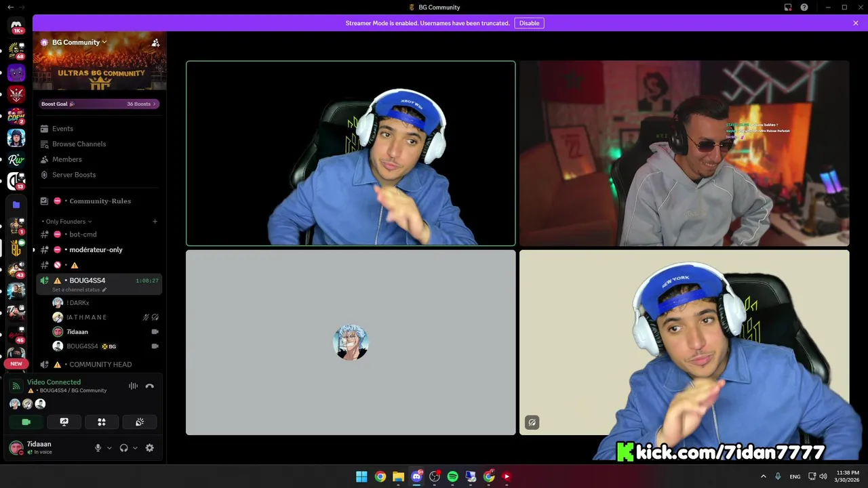Open the CDFW server with 2 badge

16,116
